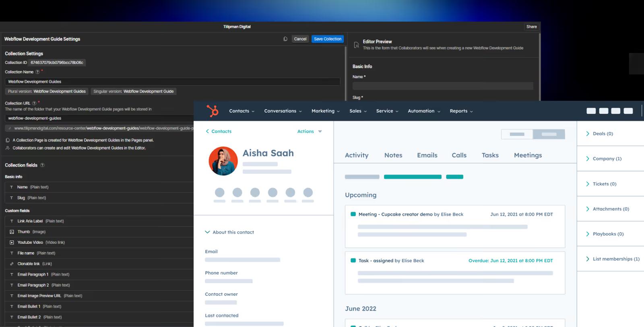The height and width of the screenshot is (327, 644).
Task: Click the first contact action circle icon
Action: pyautogui.click(x=220, y=192)
